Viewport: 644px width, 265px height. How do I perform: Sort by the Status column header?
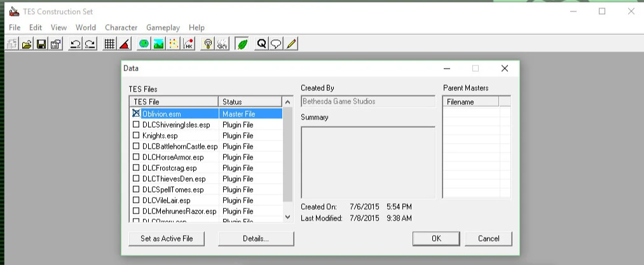coord(250,102)
